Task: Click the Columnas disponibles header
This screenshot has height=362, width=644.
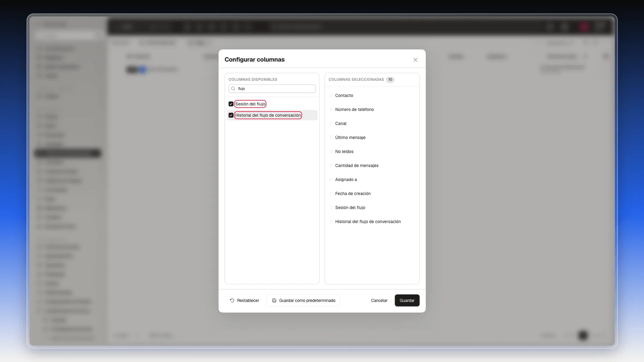Action: click(253, 80)
